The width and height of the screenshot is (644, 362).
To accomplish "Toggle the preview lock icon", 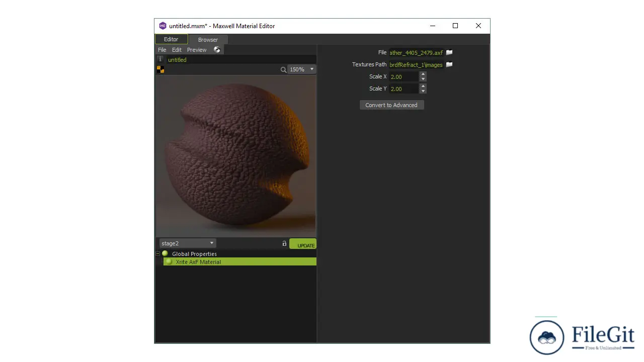I will pyautogui.click(x=284, y=243).
